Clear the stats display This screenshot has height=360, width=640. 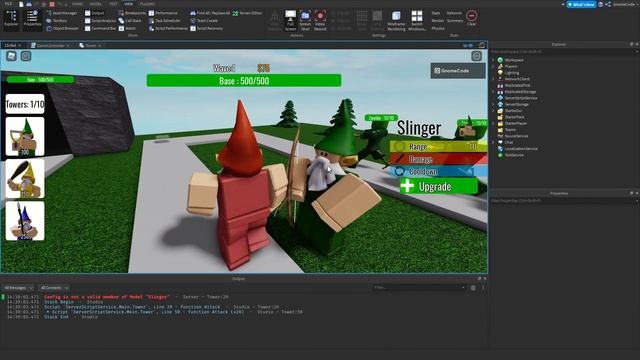coord(471,18)
